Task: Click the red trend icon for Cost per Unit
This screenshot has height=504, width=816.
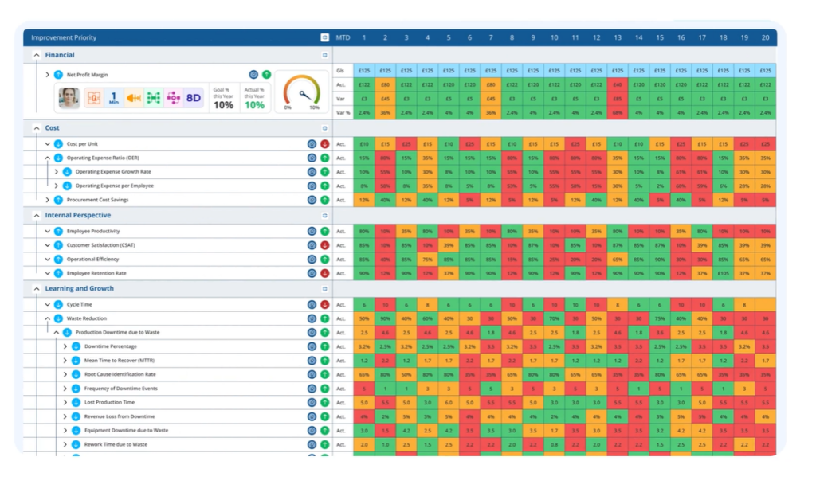Action: (325, 144)
